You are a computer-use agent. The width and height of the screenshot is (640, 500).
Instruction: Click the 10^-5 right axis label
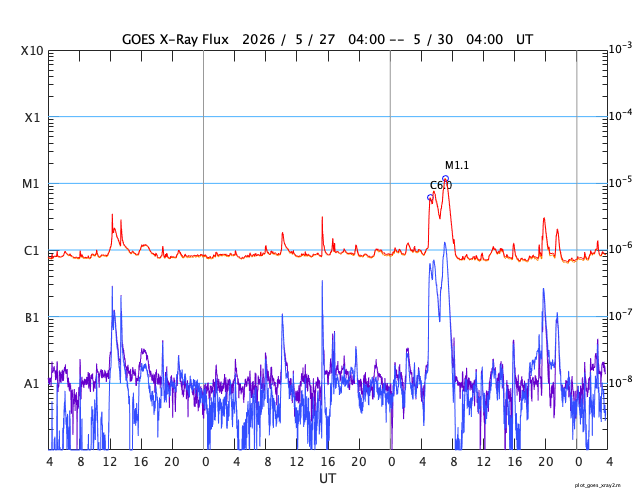[620, 182]
